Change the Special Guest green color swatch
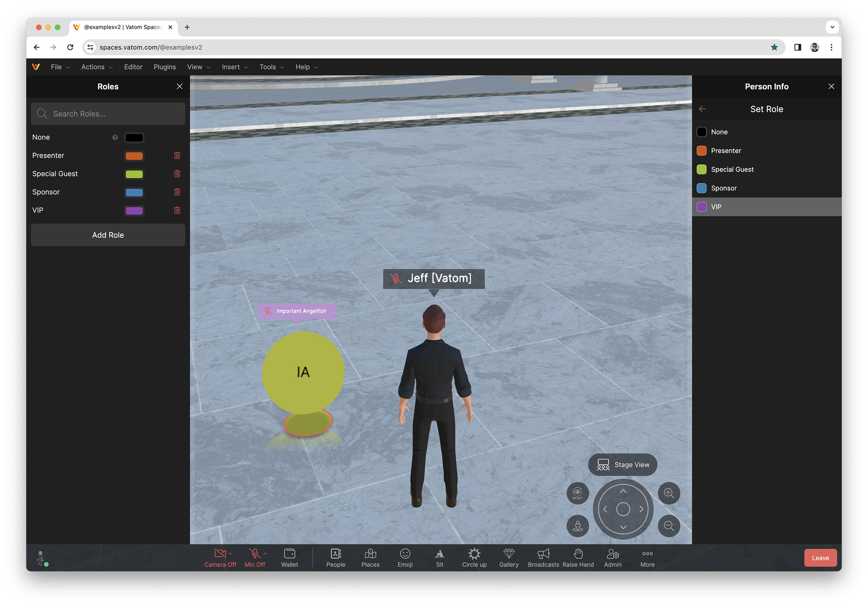 134,174
